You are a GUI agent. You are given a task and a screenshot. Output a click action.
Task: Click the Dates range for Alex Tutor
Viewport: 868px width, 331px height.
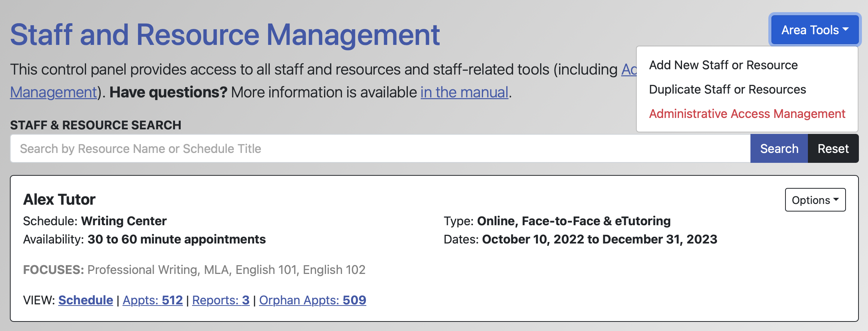[x=599, y=239]
